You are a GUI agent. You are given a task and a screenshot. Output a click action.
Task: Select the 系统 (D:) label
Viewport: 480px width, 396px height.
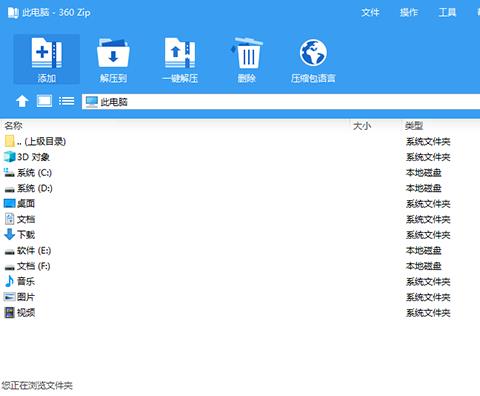35,188
